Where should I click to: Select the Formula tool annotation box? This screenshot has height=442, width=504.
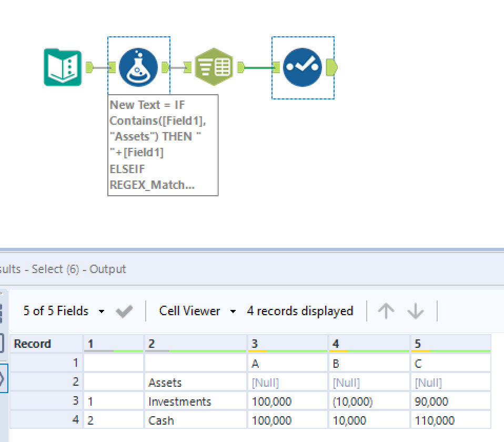click(163, 145)
